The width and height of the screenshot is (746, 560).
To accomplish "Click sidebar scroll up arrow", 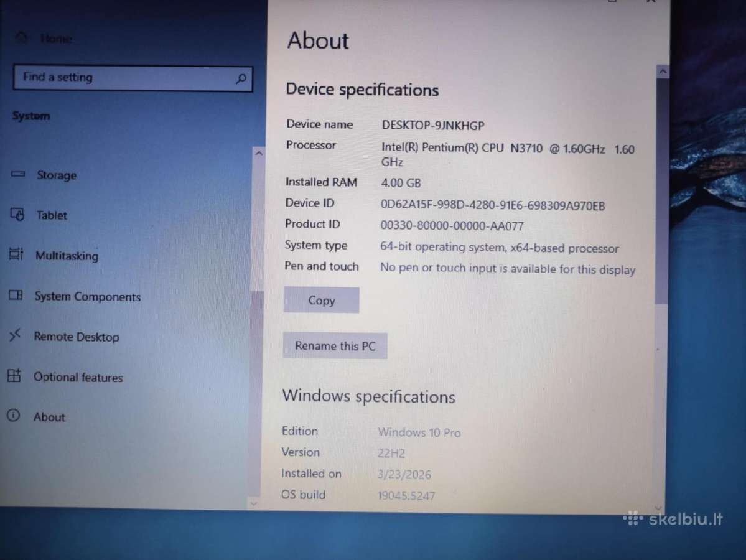I will tap(259, 153).
